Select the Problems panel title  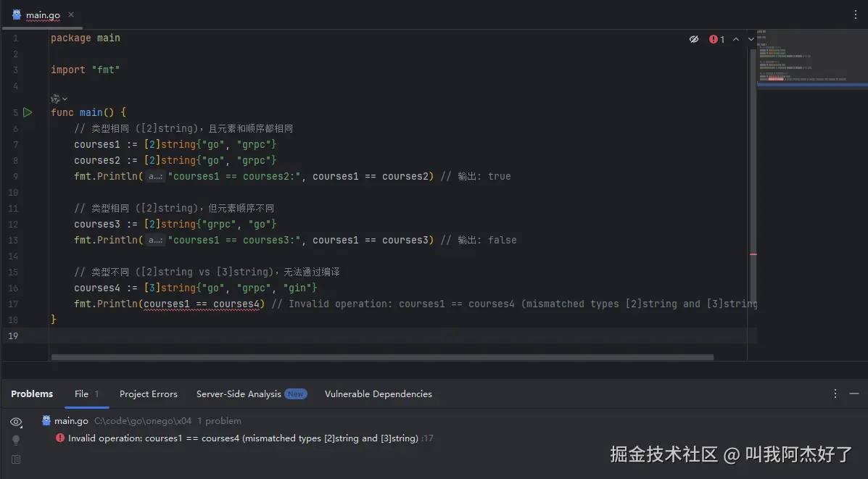[32, 393]
